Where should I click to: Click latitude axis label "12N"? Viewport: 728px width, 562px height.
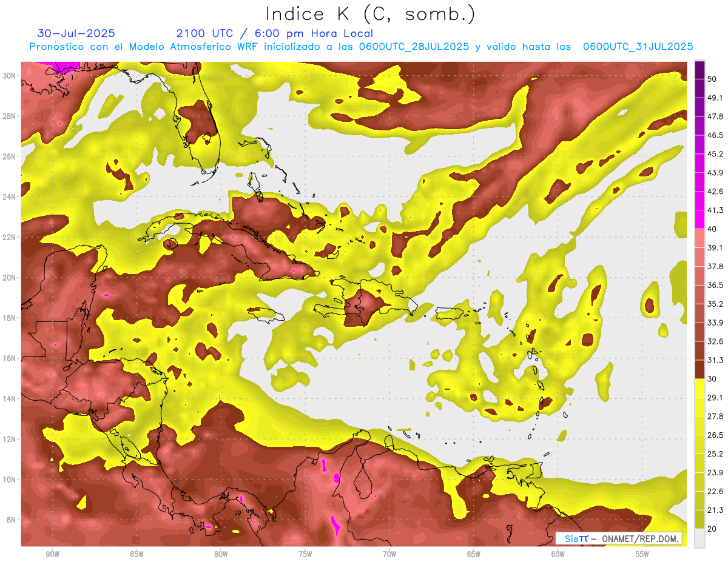click(x=8, y=439)
